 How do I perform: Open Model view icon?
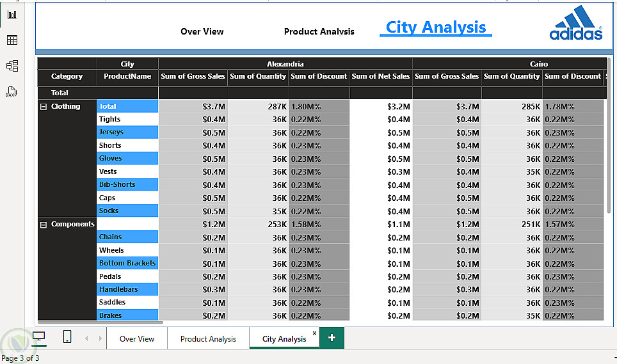point(12,66)
